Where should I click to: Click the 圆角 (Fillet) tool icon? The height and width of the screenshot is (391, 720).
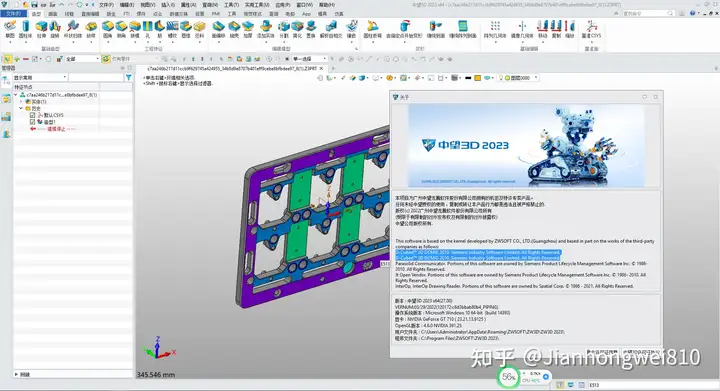tap(107, 29)
